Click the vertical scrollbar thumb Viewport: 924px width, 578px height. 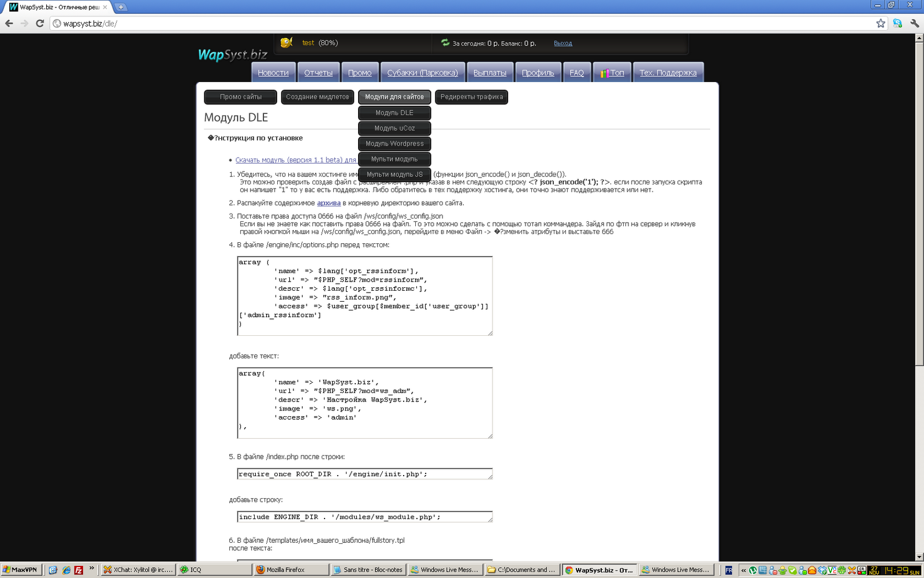pos(919,203)
